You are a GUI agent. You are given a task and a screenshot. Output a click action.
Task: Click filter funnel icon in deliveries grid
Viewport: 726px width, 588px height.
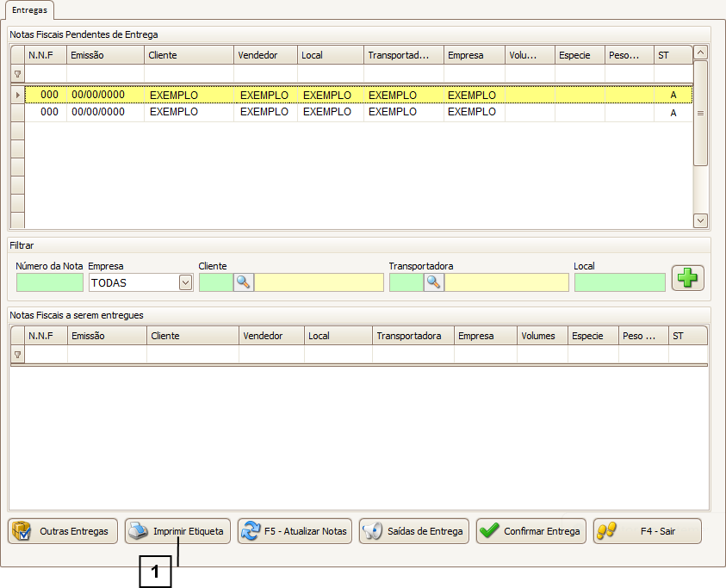[x=17, y=355]
